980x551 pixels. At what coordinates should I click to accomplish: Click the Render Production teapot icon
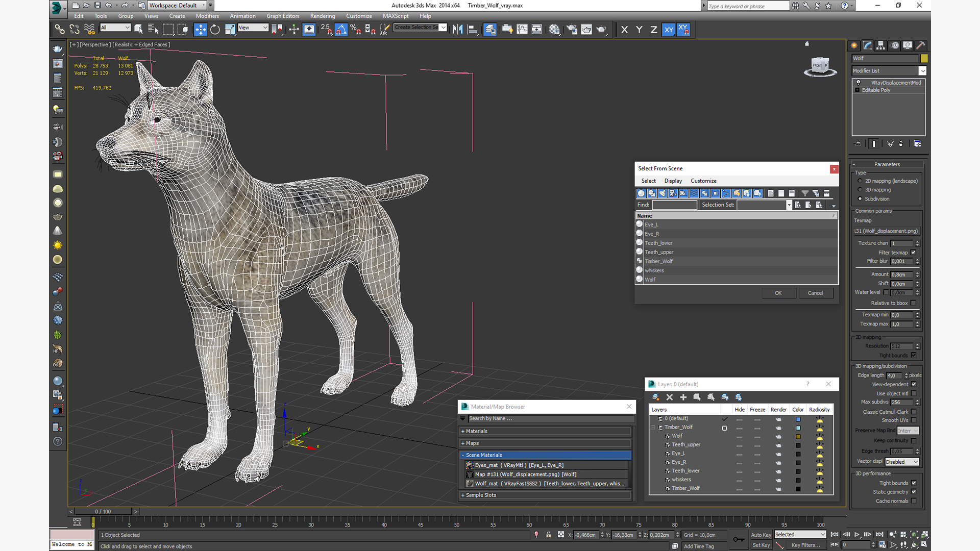(601, 30)
